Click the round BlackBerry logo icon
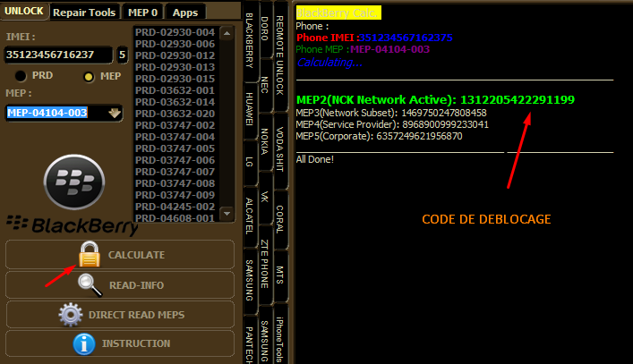This screenshot has height=364, width=633. [x=74, y=182]
